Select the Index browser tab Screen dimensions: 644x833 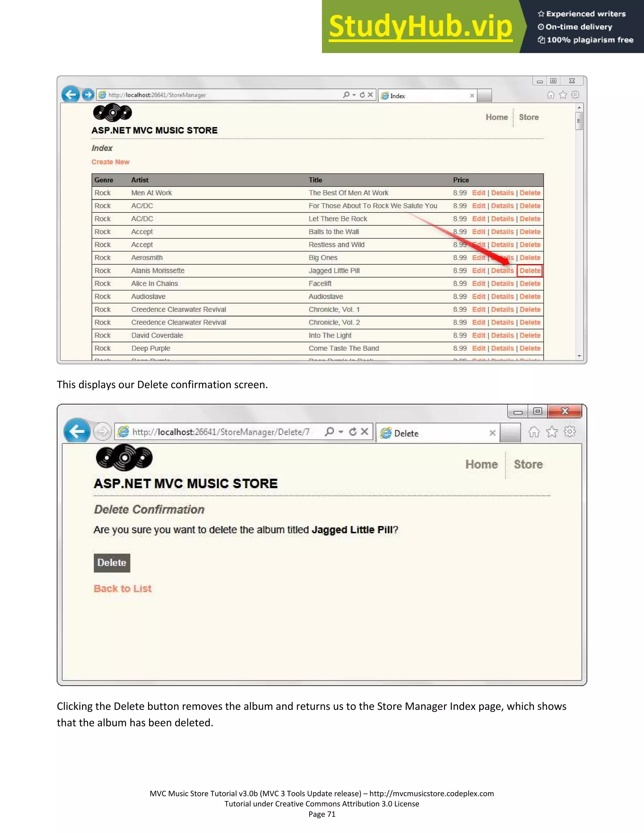pos(427,96)
